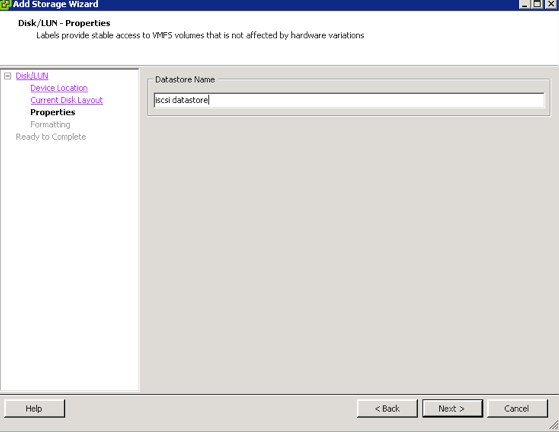Go to the Device Location step
This screenshot has width=559, height=432.
coord(59,88)
